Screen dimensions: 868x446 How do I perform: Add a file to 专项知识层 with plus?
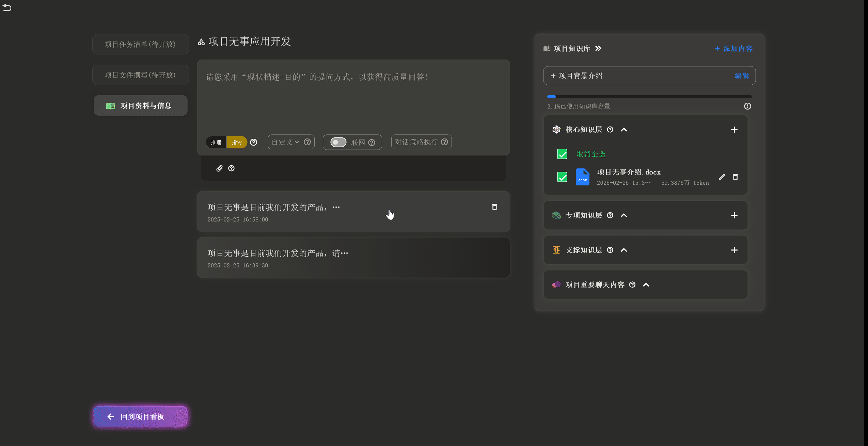(734, 215)
